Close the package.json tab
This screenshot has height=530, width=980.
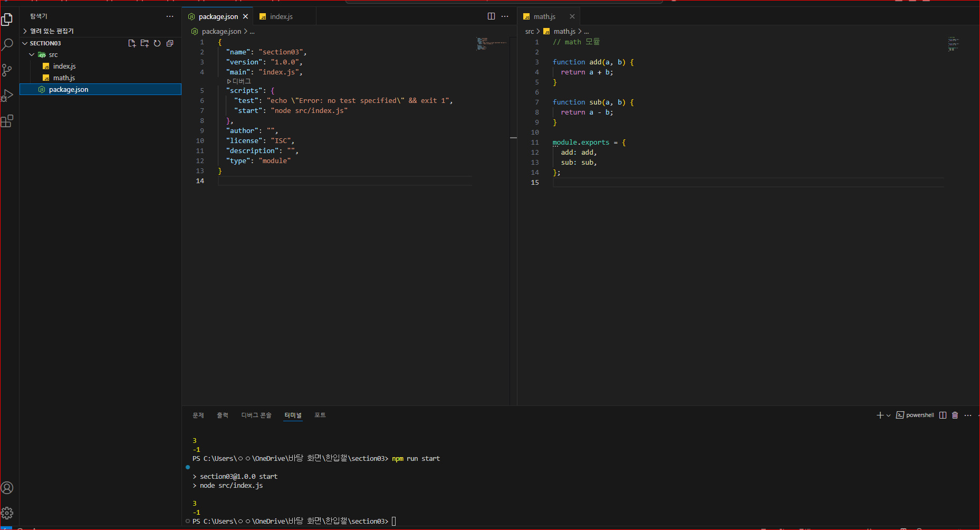tap(245, 16)
